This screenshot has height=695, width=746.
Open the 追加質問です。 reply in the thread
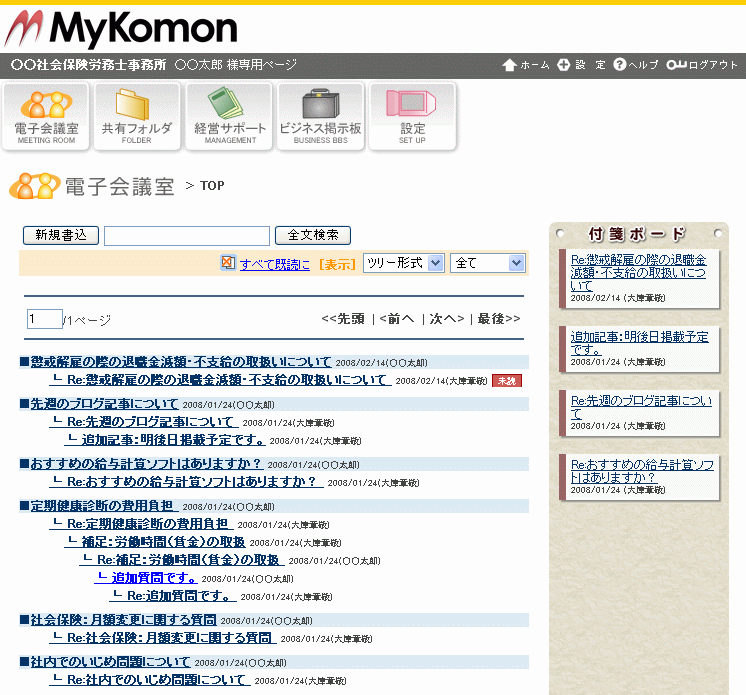tap(155, 578)
